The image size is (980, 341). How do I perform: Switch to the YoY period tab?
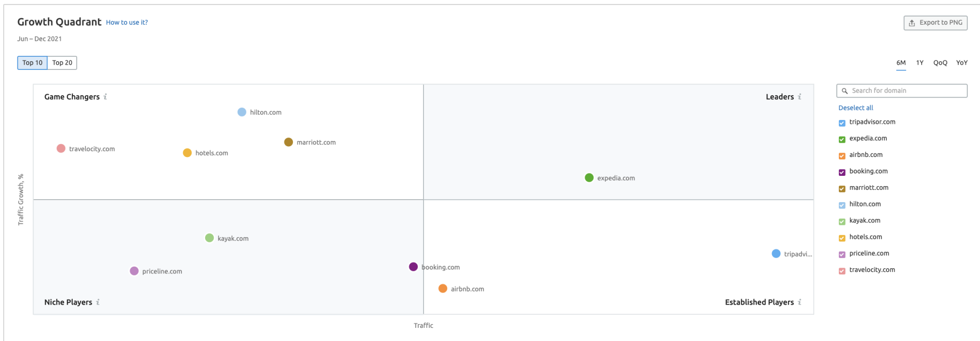click(x=962, y=63)
